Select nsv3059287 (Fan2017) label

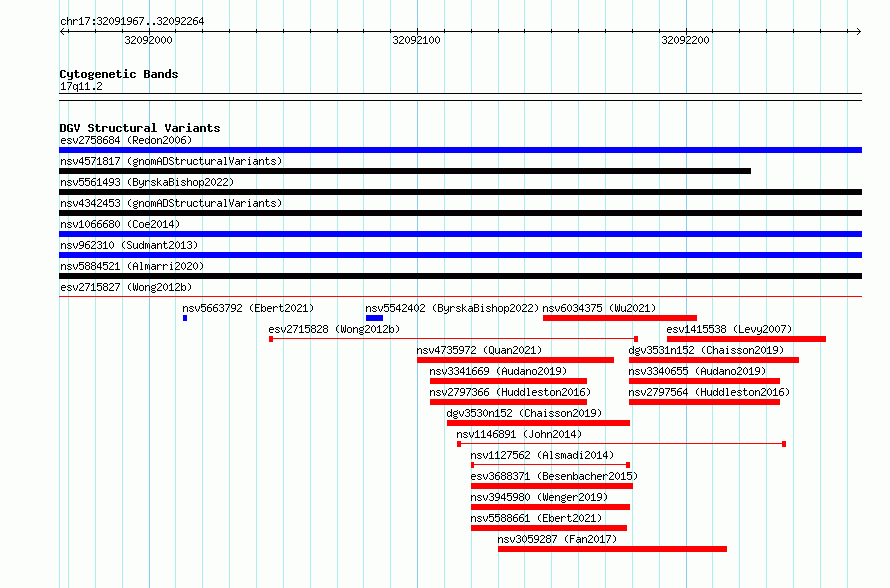click(x=557, y=539)
